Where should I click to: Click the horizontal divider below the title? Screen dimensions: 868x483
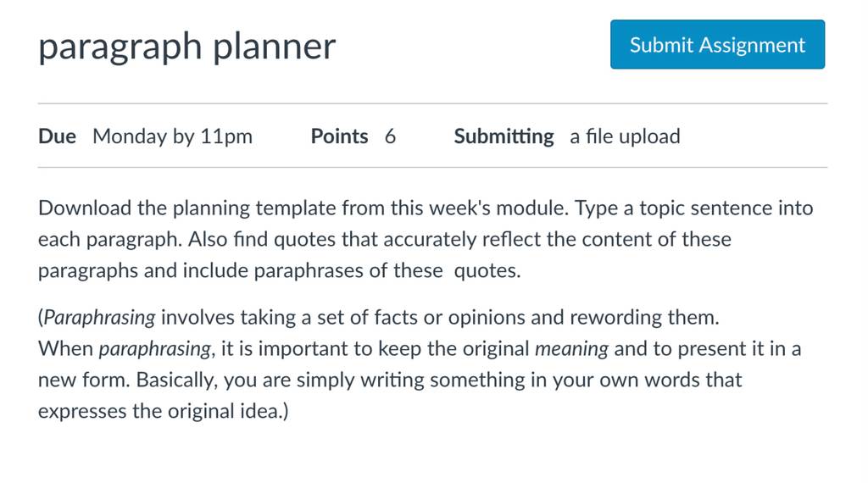point(432,103)
